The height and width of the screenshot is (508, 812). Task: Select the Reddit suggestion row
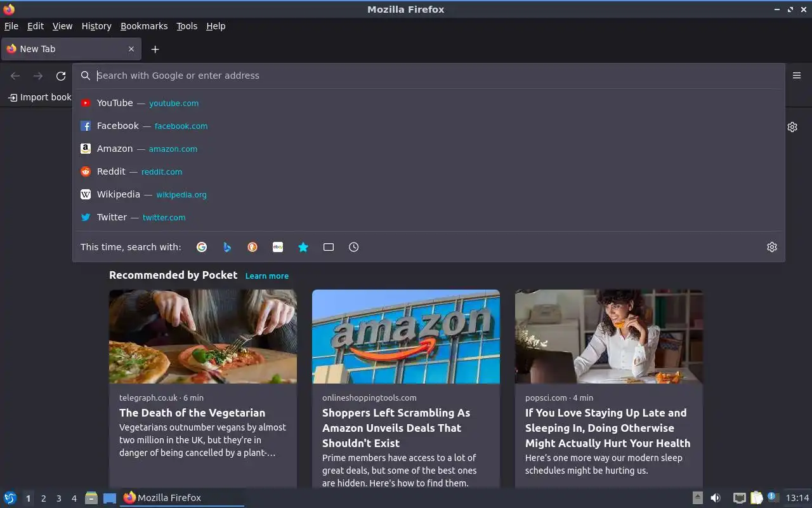point(429,171)
